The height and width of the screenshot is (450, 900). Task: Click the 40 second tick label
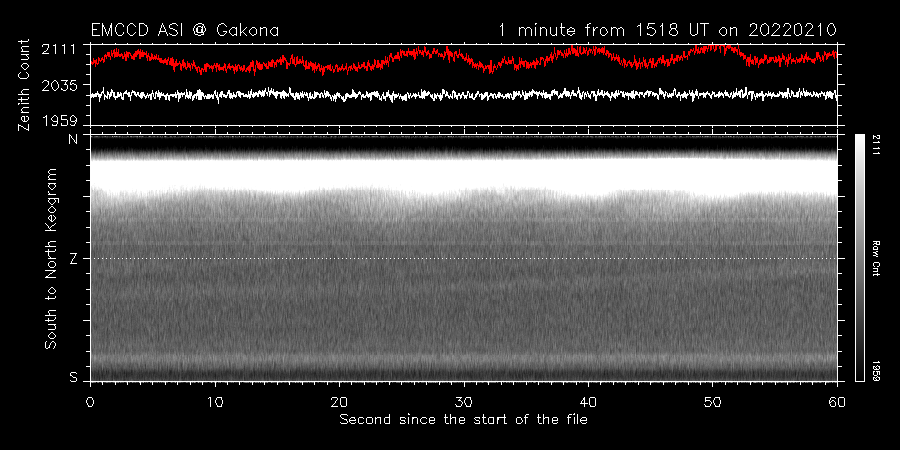pos(588,401)
